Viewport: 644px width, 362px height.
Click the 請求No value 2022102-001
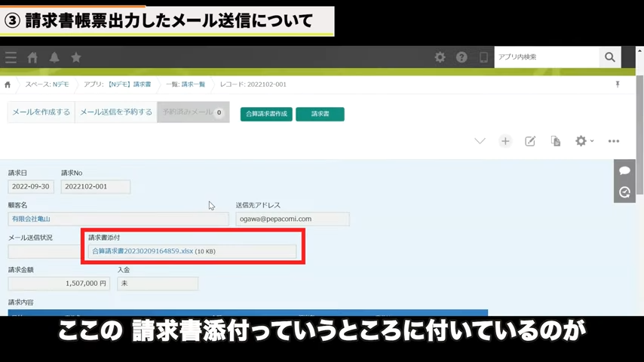(95, 186)
